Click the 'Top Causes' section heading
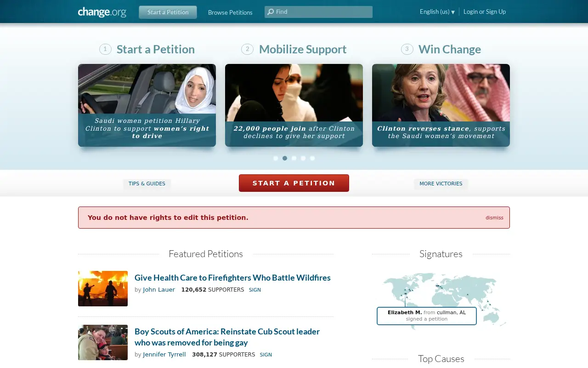This screenshot has height=368, width=588. click(x=441, y=359)
